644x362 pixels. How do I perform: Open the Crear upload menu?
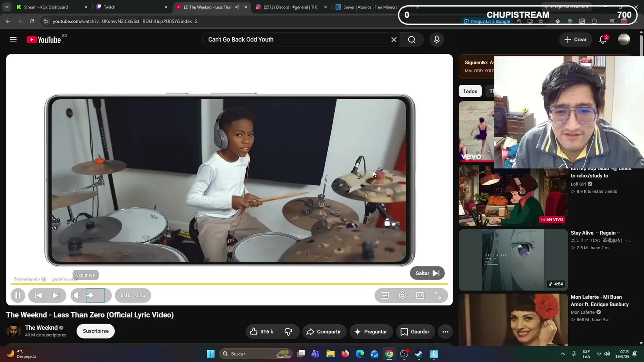pos(575,40)
